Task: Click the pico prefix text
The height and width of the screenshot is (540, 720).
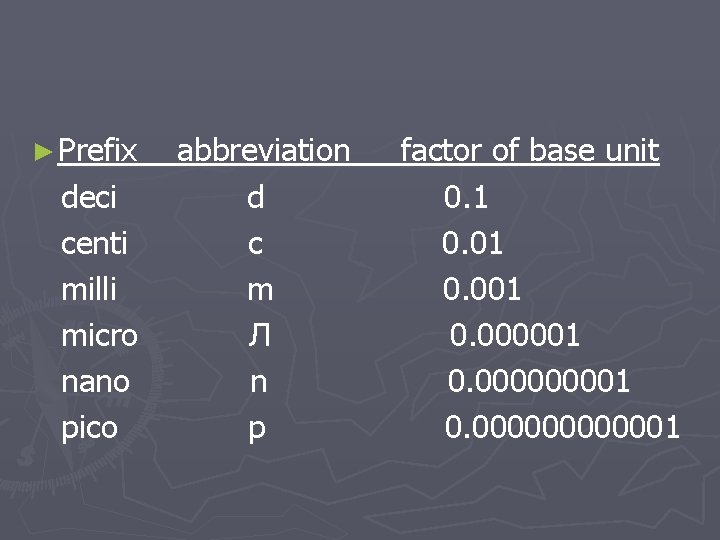Action: click(x=90, y=429)
